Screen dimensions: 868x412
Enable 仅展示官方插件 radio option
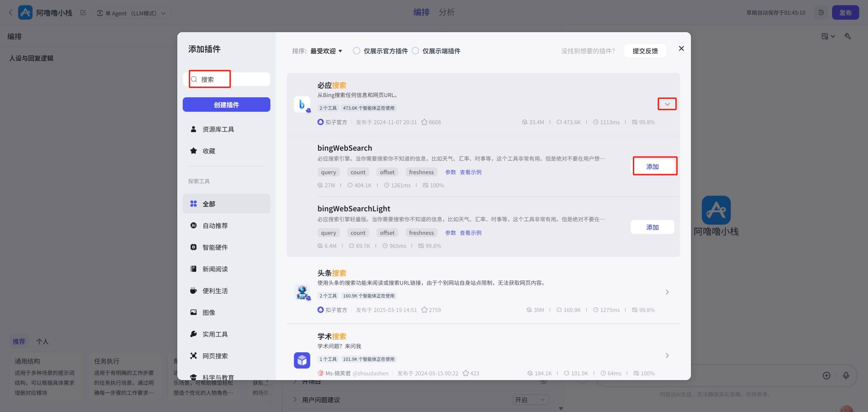click(356, 51)
